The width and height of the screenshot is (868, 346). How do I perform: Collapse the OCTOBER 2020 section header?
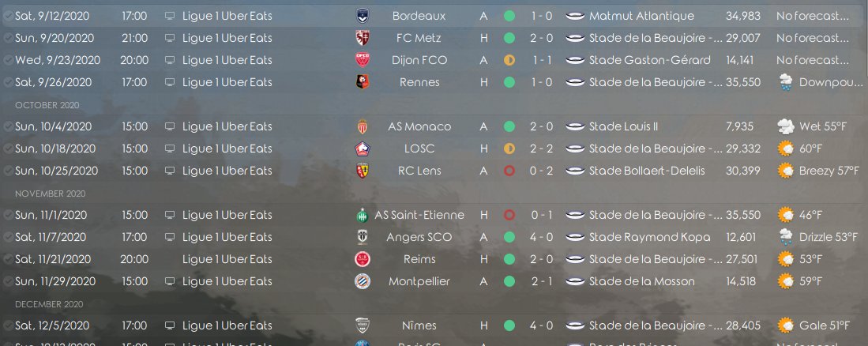click(x=47, y=105)
